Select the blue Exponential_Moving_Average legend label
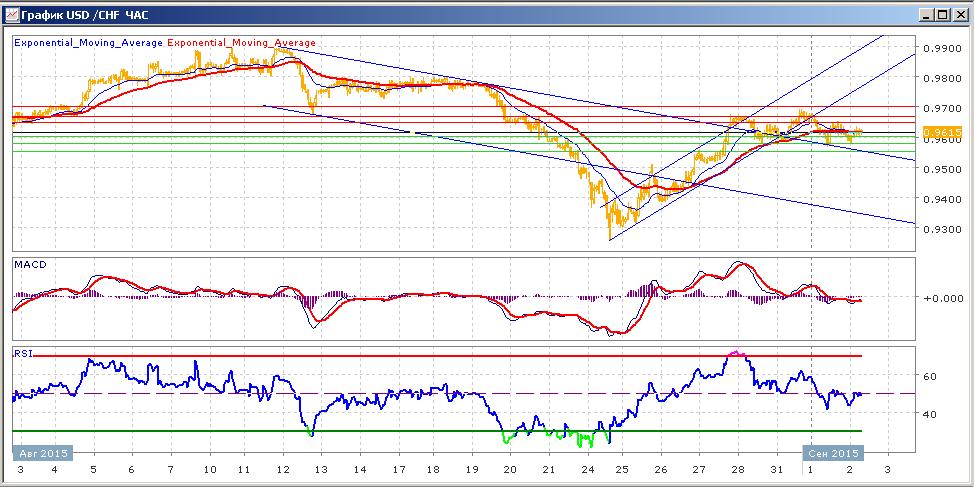975x487 pixels. [x=88, y=43]
